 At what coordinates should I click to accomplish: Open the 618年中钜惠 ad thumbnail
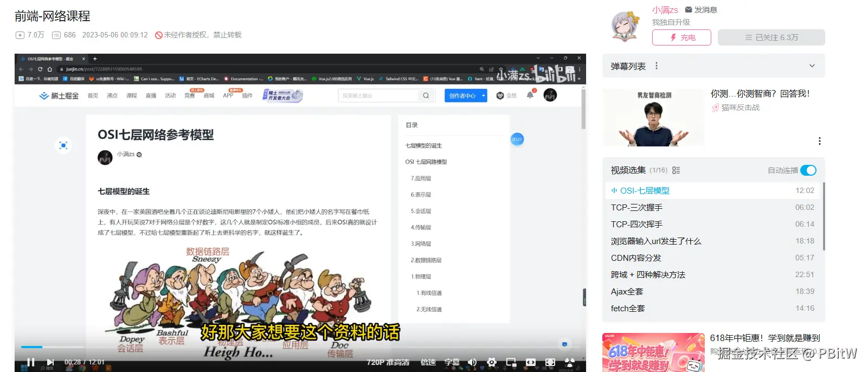coord(653,352)
